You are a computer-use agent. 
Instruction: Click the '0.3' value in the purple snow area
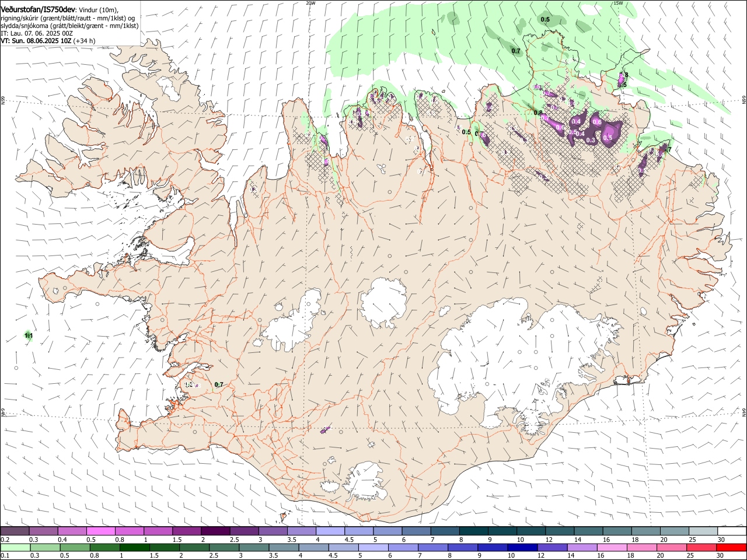click(591, 140)
